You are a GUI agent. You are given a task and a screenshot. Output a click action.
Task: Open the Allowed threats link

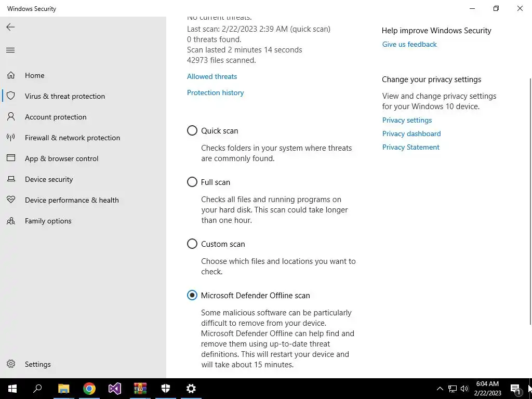pyautogui.click(x=212, y=77)
